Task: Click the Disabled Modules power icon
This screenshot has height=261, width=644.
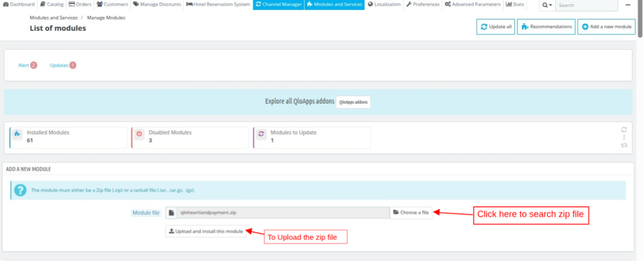Action: 139,134
